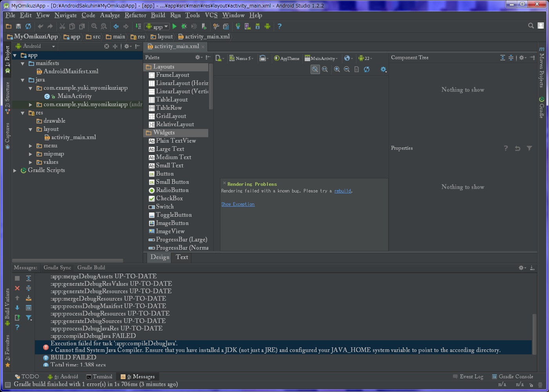549x392 pixels.
Task: Expand the mipmap folder
Action: tap(31, 154)
